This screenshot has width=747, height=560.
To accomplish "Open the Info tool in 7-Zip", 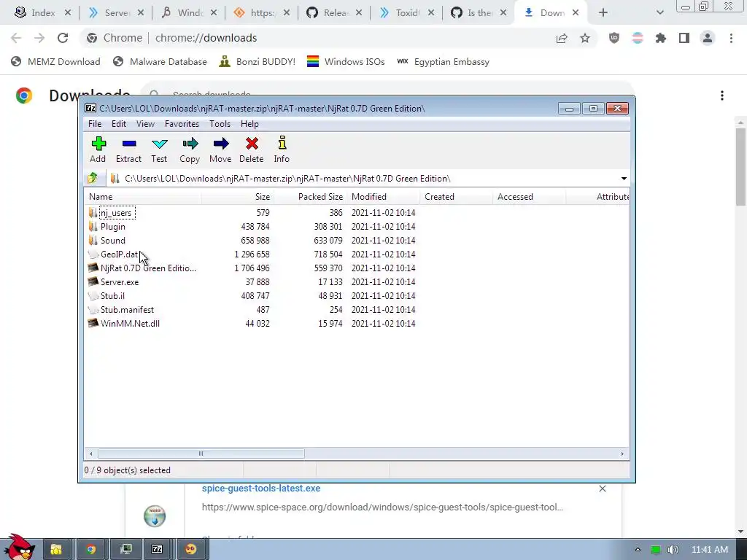I will (282, 143).
